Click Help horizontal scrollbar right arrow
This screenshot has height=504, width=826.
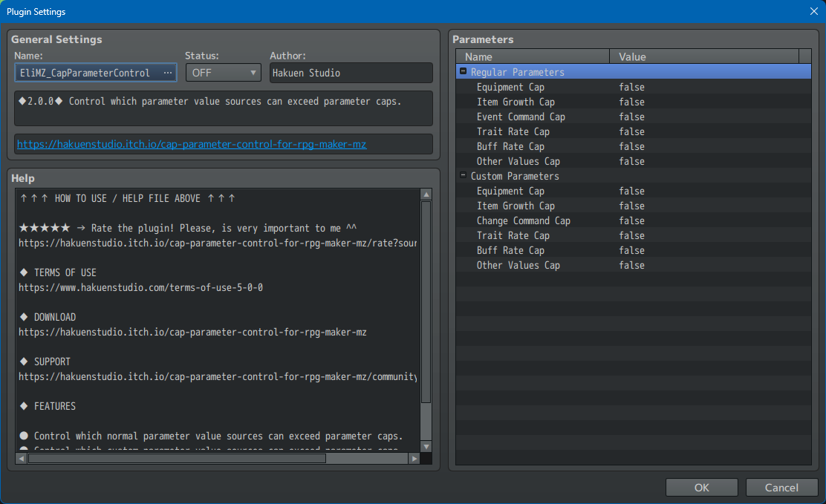(x=414, y=459)
